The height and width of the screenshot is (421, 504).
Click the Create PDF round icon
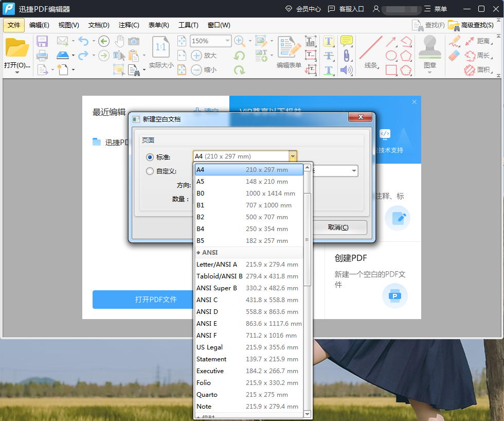(395, 296)
